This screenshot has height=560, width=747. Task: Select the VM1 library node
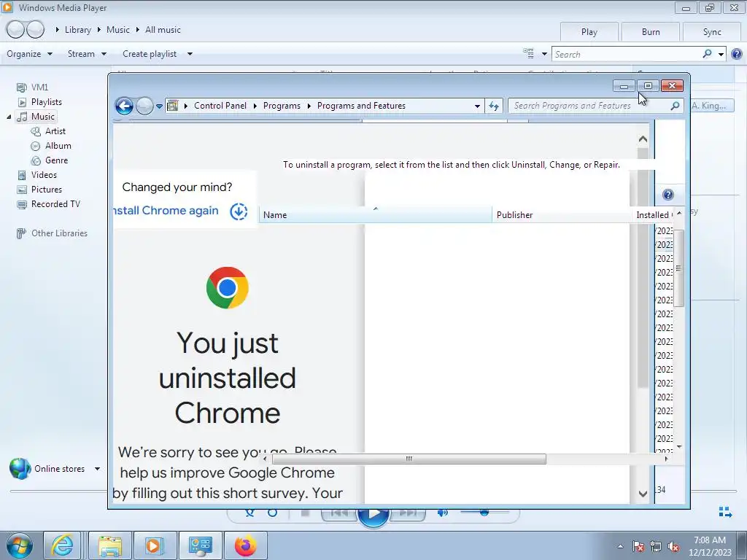[39, 87]
